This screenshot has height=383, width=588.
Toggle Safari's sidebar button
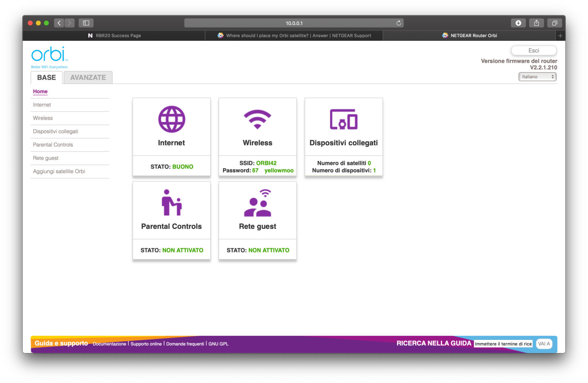(x=86, y=23)
